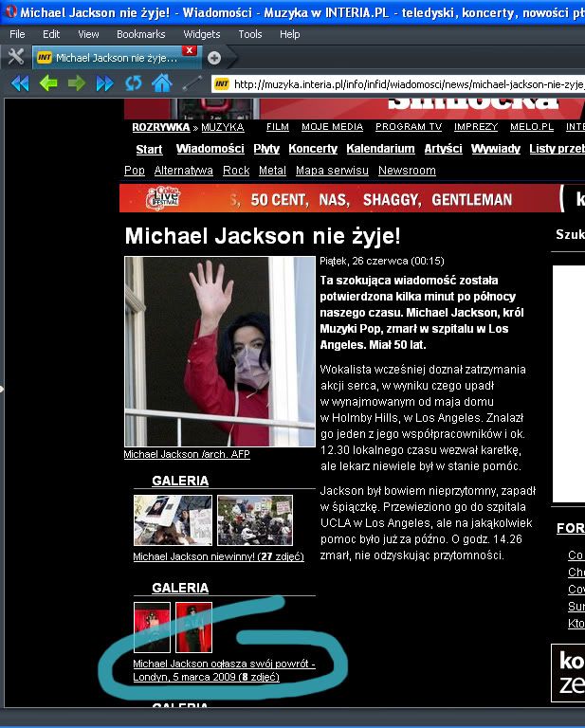
Task: Go to the home page icon
Action: click(161, 83)
